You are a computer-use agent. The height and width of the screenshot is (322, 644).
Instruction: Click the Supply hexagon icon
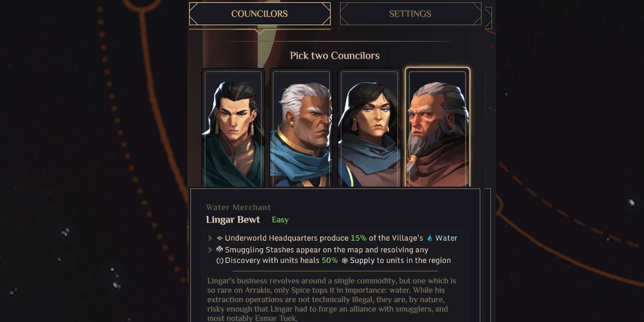click(x=345, y=260)
